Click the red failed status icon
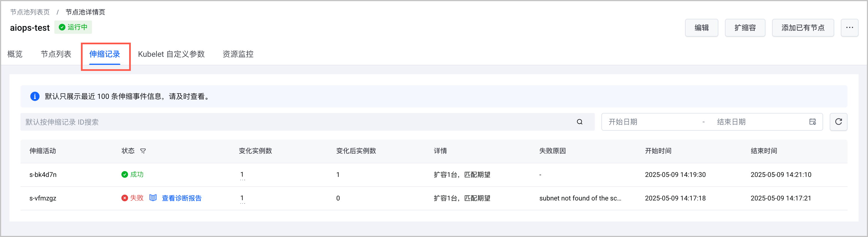 point(125,198)
